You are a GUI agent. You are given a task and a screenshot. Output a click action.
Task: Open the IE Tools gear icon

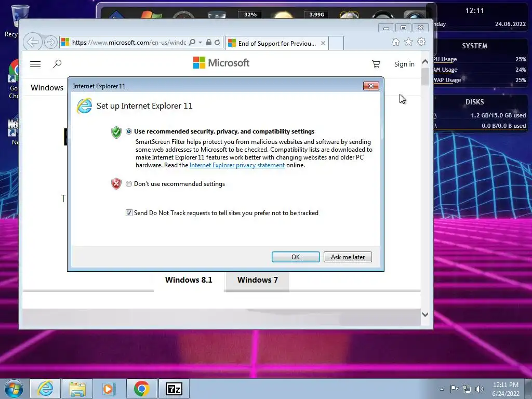[x=421, y=42]
